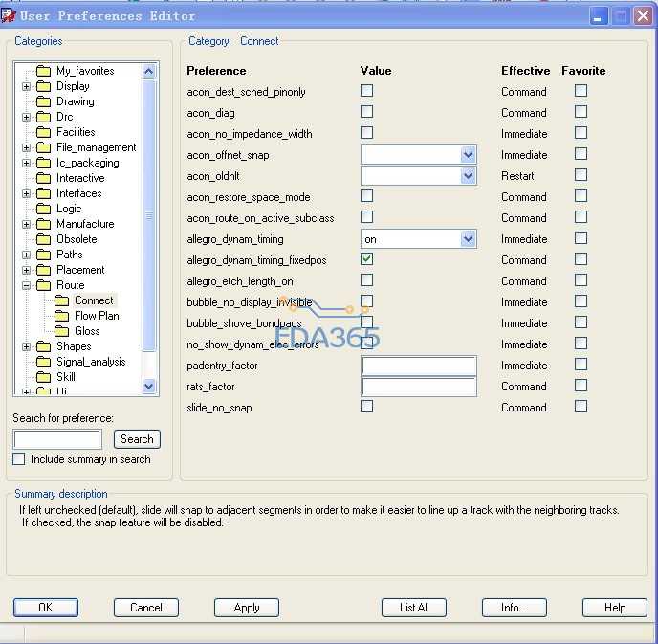The height and width of the screenshot is (644, 658).
Task: Open Help for preferences
Action: (x=615, y=608)
